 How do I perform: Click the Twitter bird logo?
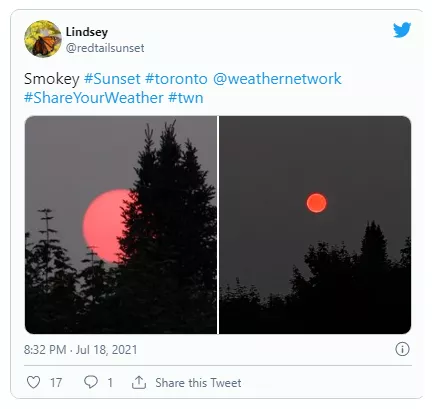[x=402, y=30]
